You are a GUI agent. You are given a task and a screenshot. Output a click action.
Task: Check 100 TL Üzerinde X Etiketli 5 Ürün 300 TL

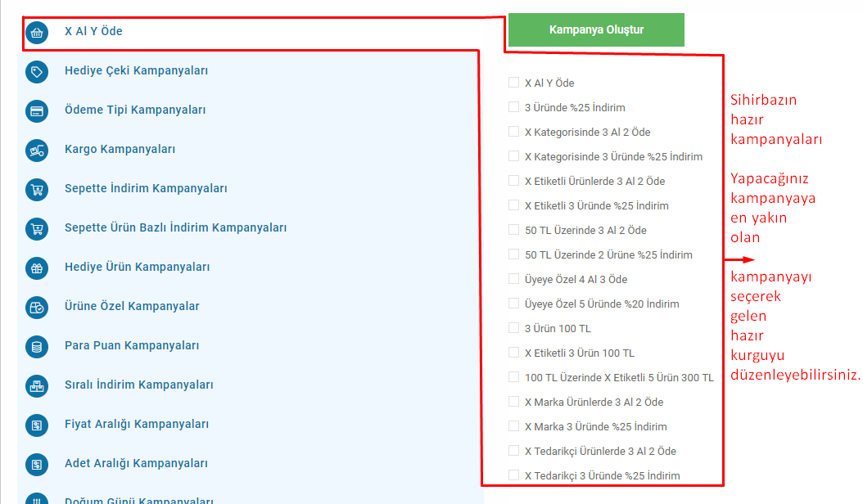(x=513, y=377)
